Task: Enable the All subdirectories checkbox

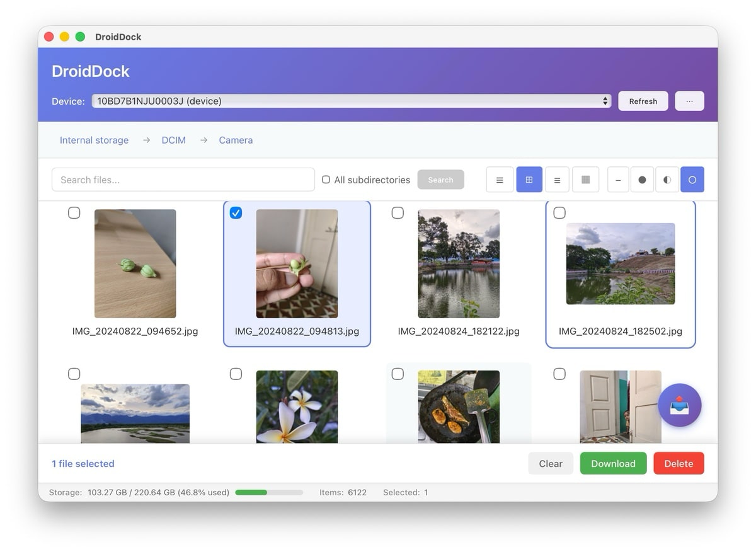Action: click(x=326, y=180)
